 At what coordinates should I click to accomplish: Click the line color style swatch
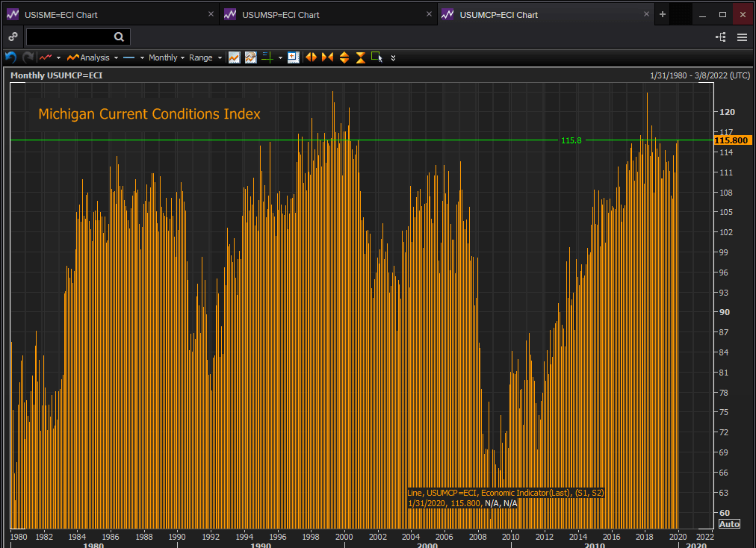pos(128,57)
